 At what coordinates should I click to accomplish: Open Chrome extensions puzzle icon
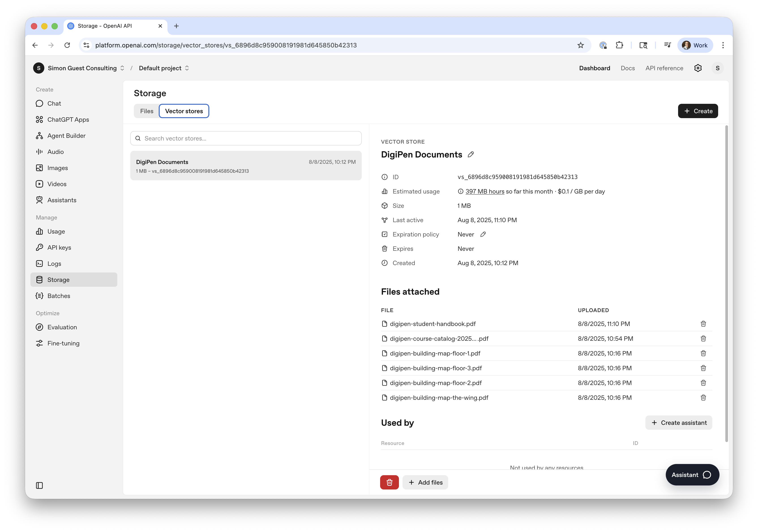pos(619,45)
